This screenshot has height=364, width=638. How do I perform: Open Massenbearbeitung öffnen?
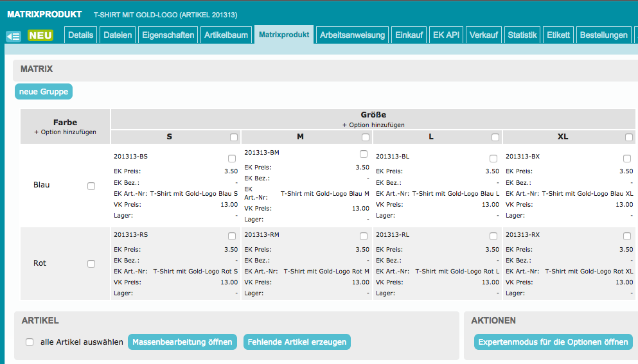182,342
